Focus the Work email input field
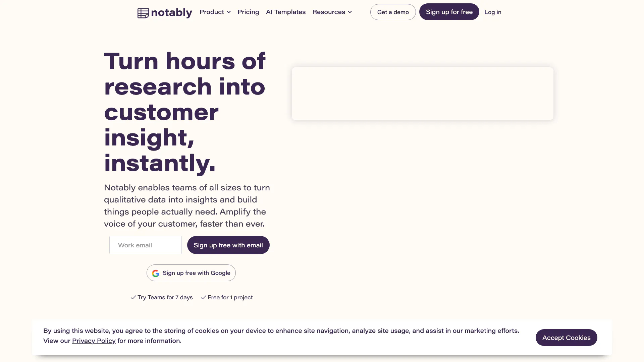 (x=146, y=245)
